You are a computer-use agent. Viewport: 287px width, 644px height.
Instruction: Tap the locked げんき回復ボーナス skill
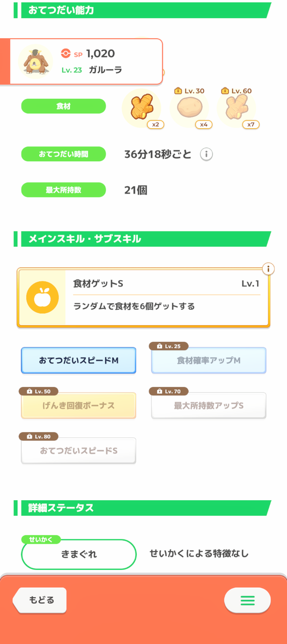(x=78, y=405)
